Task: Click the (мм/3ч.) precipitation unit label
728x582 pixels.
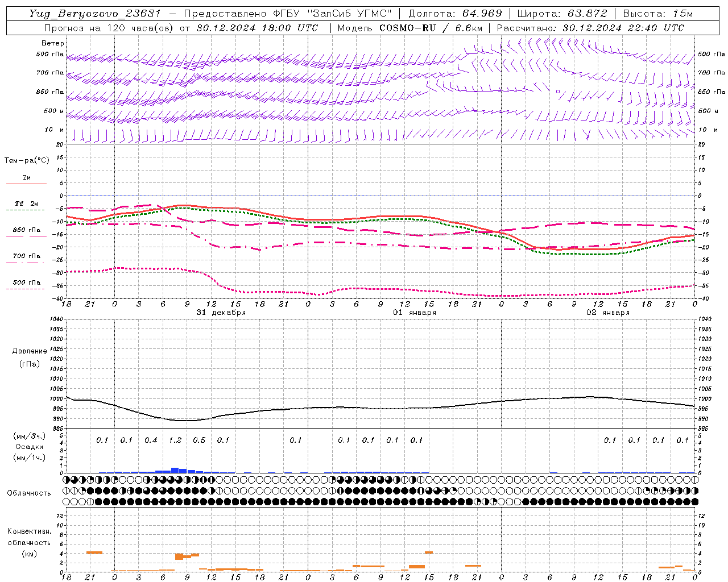Action: (29, 436)
